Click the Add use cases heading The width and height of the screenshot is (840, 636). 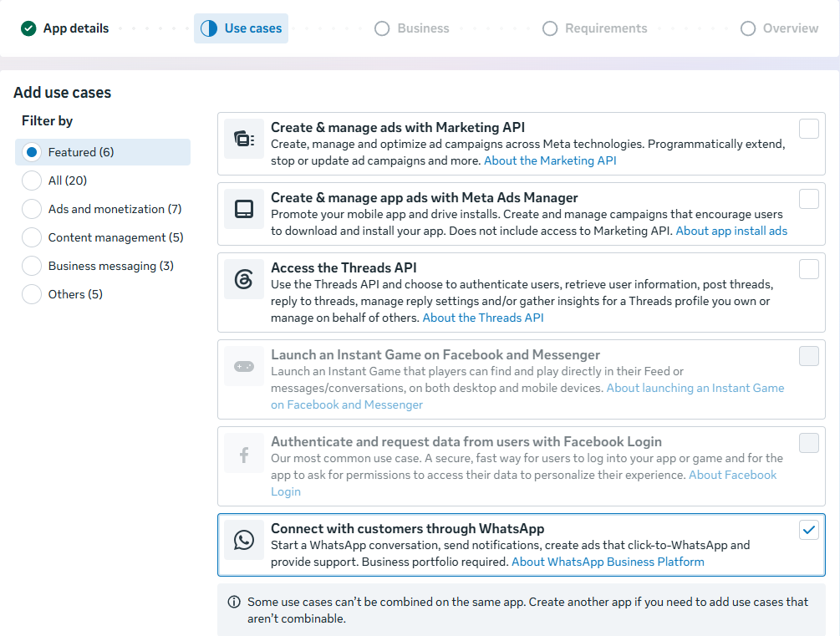(x=63, y=93)
